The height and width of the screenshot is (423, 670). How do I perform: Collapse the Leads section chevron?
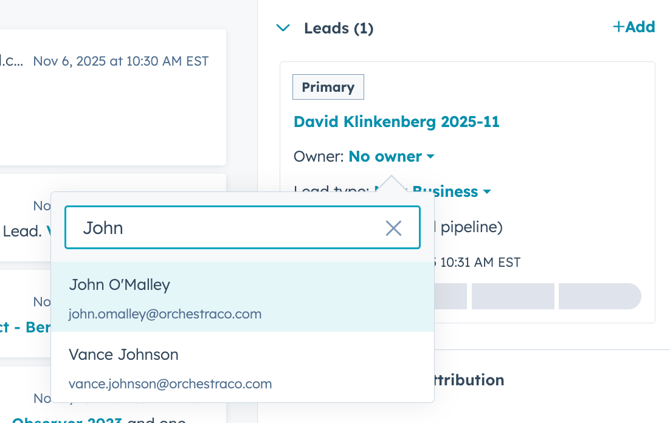283,28
